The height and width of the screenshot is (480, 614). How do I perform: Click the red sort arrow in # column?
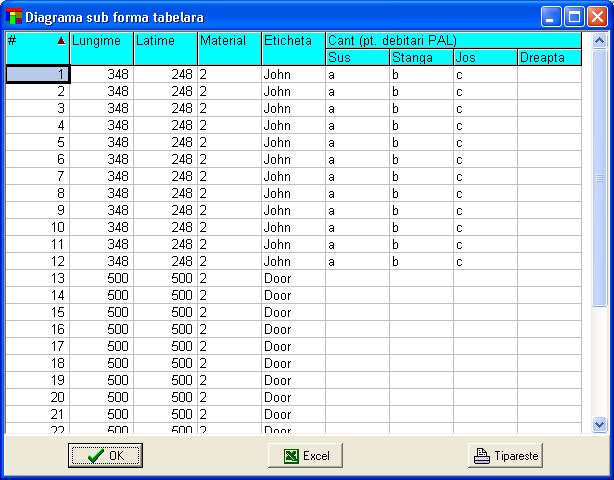tap(61, 41)
